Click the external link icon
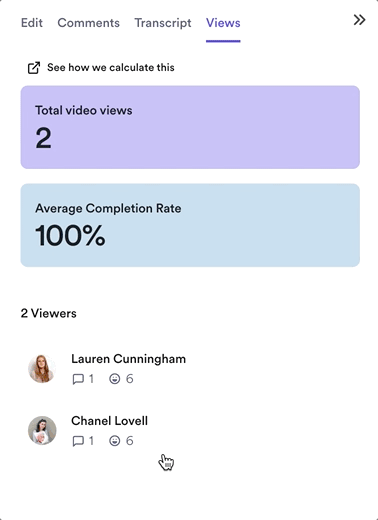Screen dimensions: 378x520 click(34, 68)
